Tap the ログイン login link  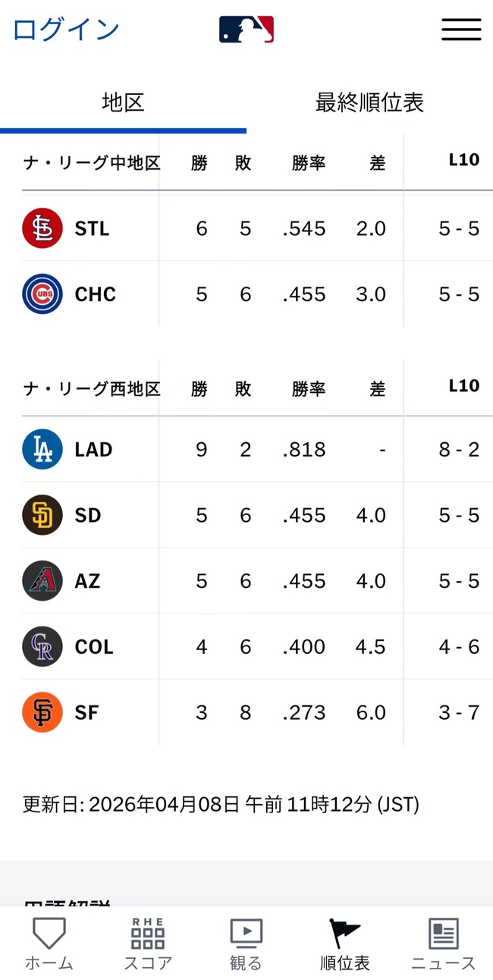click(x=66, y=30)
